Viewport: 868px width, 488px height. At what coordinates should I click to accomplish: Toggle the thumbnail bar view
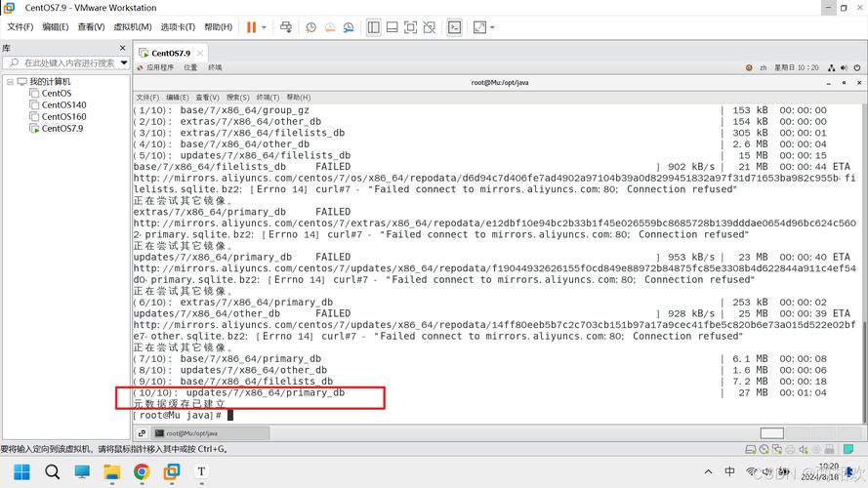point(392,27)
